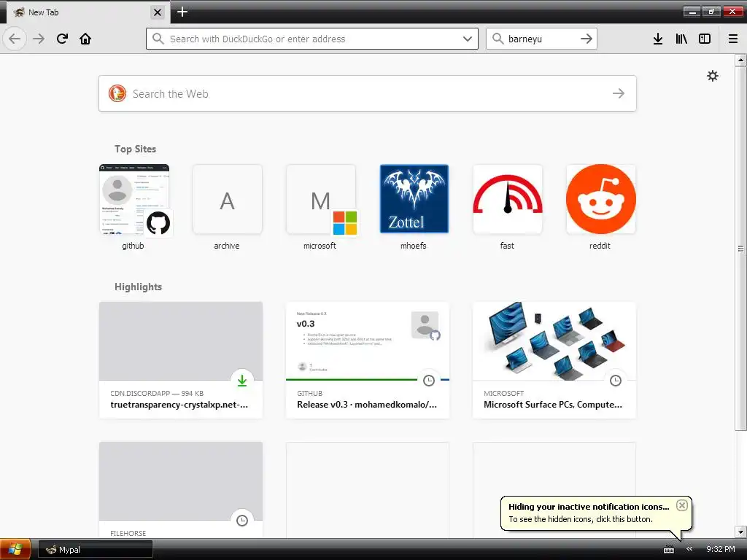The width and height of the screenshot is (747, 560).
Task: Open new tab page settings gear
Action: [x=712, y=76]
